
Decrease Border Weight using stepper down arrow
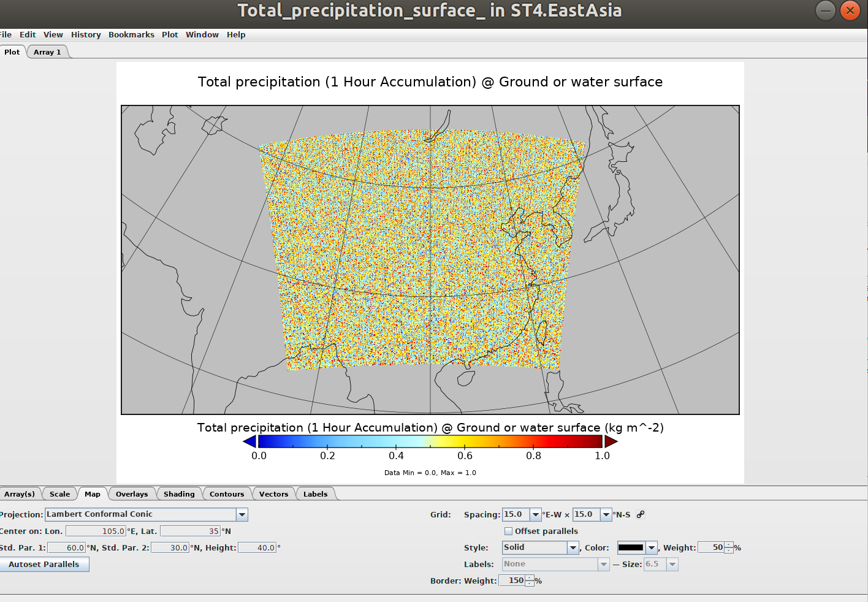point(530,584)
